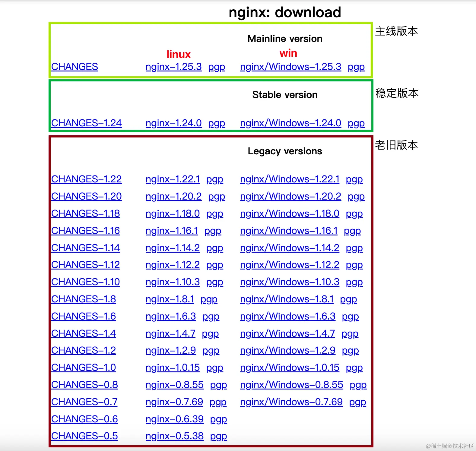Download nginx/Windows-1.2.9
The image size is (476, 451).
click(x=288, y=350)
